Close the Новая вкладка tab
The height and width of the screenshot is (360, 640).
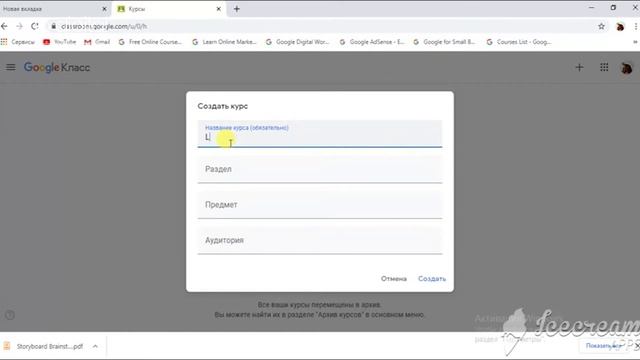pyautogui.click(x=104, y=9)
